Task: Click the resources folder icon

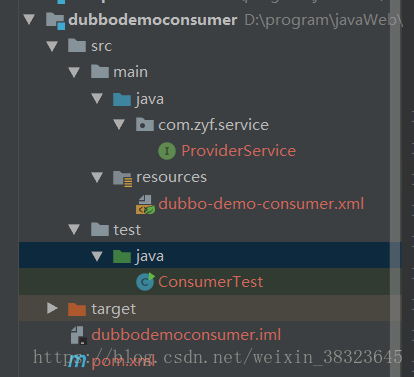Action: 122,178
